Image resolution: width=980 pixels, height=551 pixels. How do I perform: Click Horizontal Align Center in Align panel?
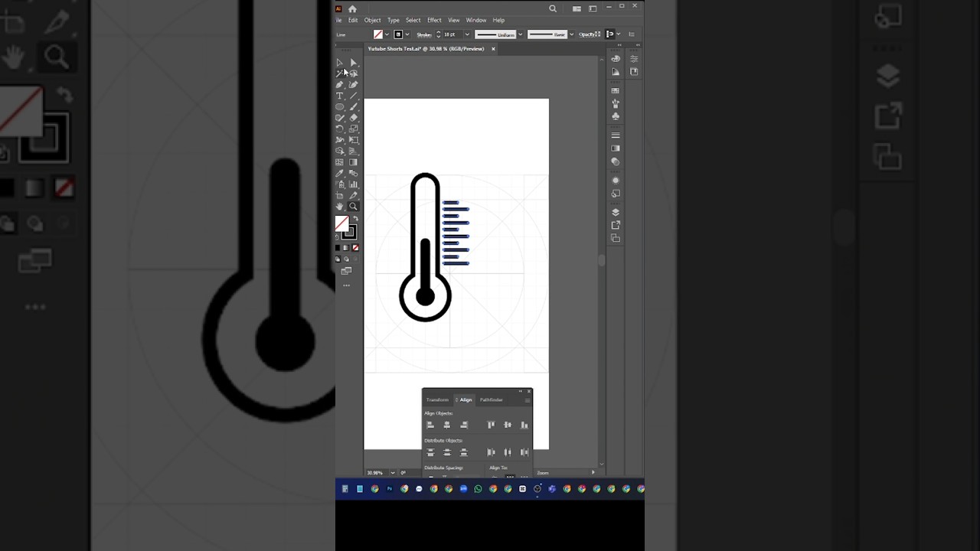(x=447, y=425)
